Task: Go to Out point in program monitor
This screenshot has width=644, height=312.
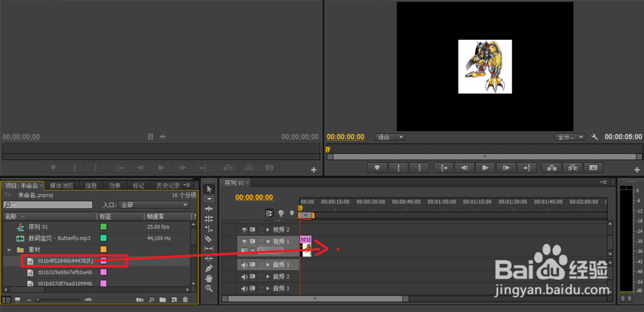Action: (x=527, y=167)
